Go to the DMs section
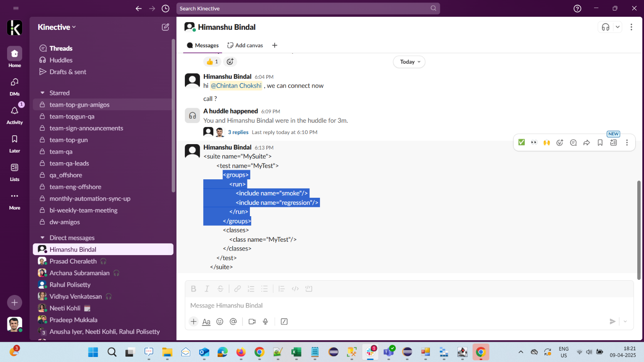 [x=15, y=87]
